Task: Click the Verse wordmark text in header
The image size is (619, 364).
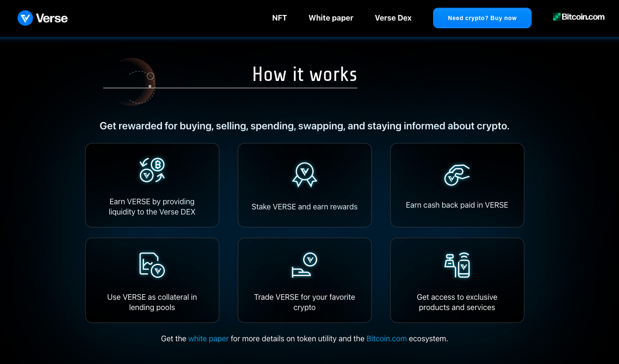Action: 52,18
